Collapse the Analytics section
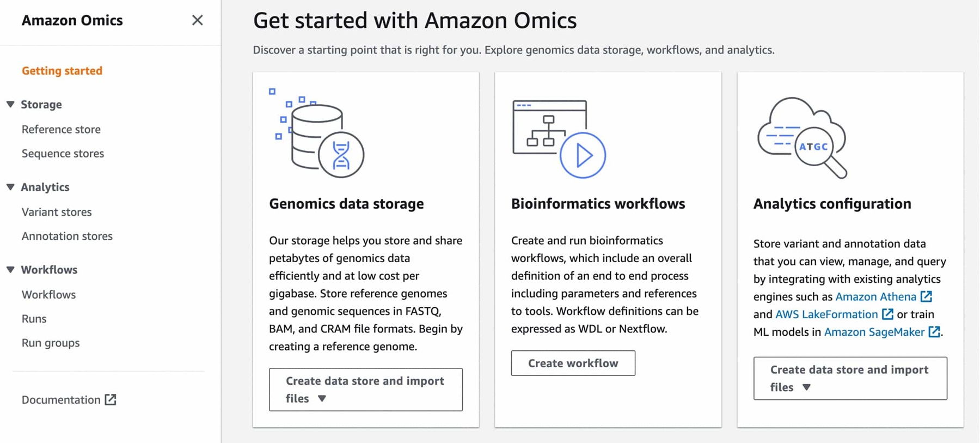Screen dimensions: 980x443 click(x=10, y=187)
